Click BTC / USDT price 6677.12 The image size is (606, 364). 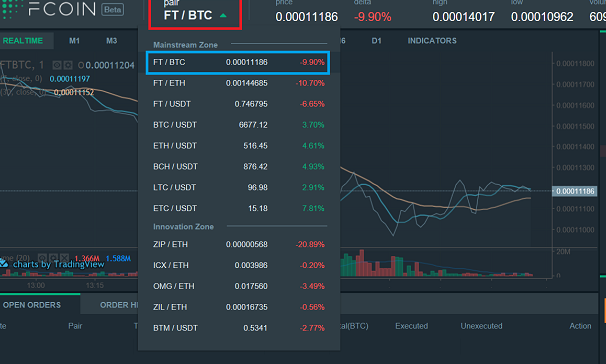[x=253, y=125]
